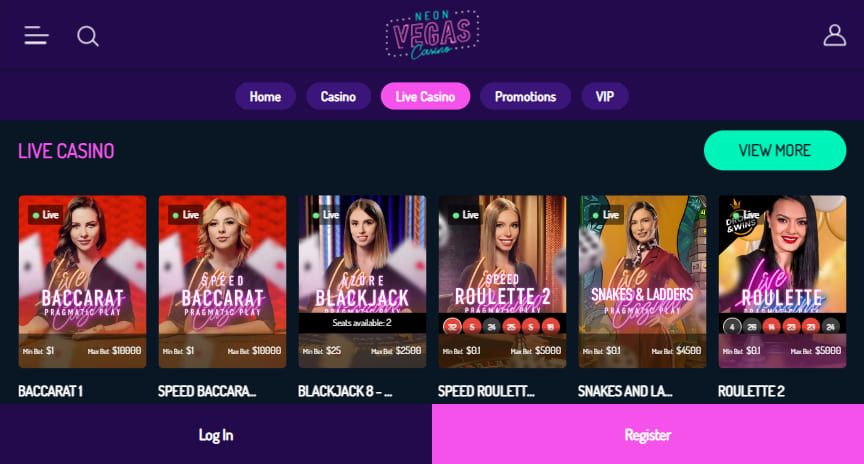This screenshot has height=464, width=864.
Task: Select the number 4 roulette result chip
Action: (732, 327)
